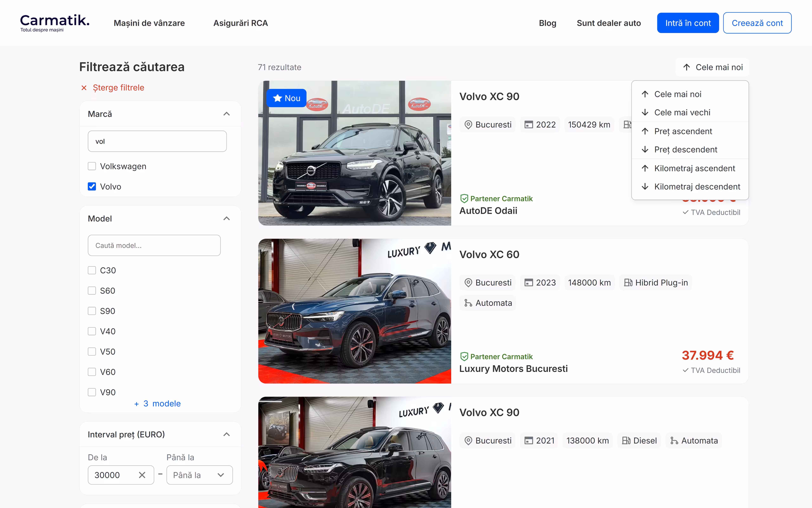Click the Caută model search field
Screen dimensions: 812x508
click(154, 245)
